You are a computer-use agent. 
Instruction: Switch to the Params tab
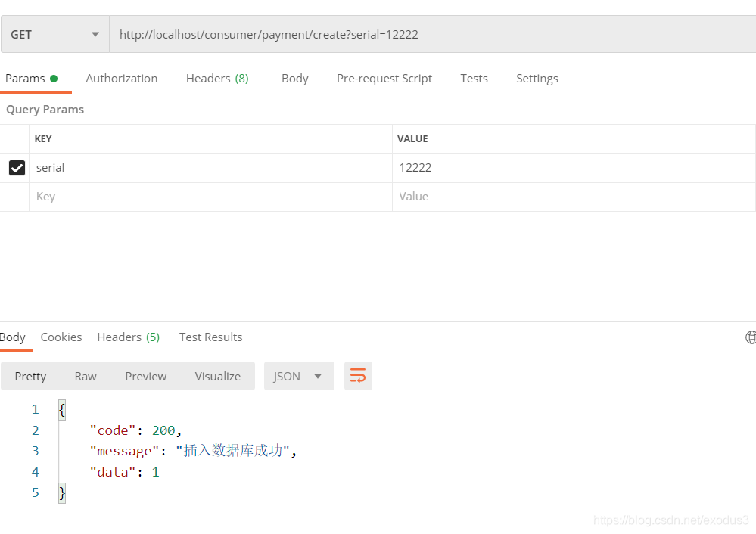click(32, 79)
